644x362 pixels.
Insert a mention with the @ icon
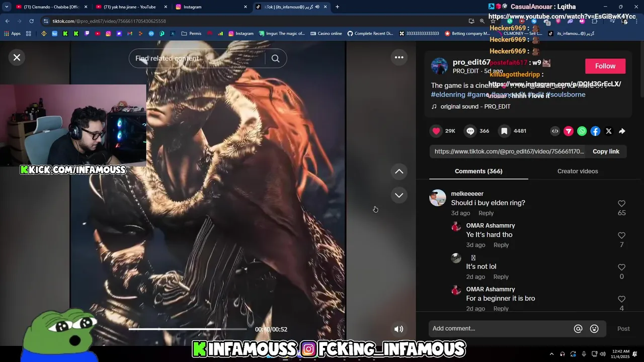tap(578, 329)
